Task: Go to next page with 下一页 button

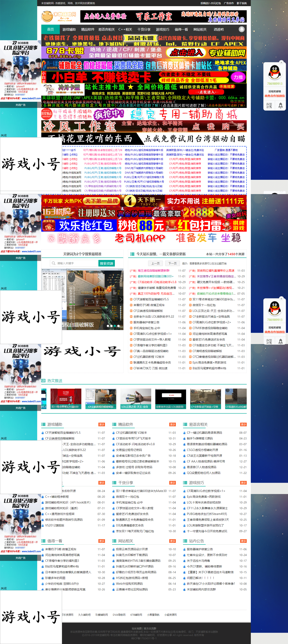Action: pyautogui.click(x=172, y=263)
